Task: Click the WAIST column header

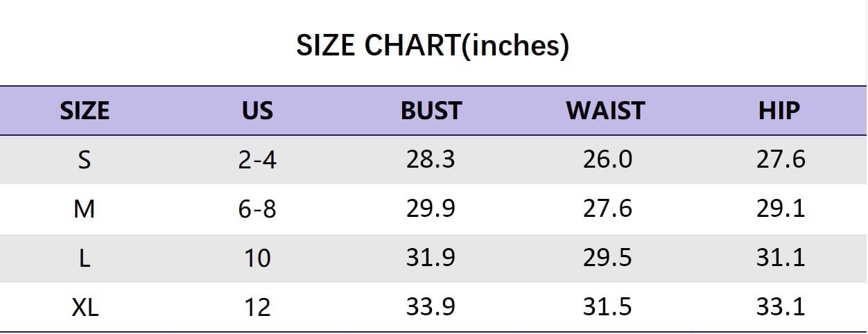Action: (x=605, y=111)
